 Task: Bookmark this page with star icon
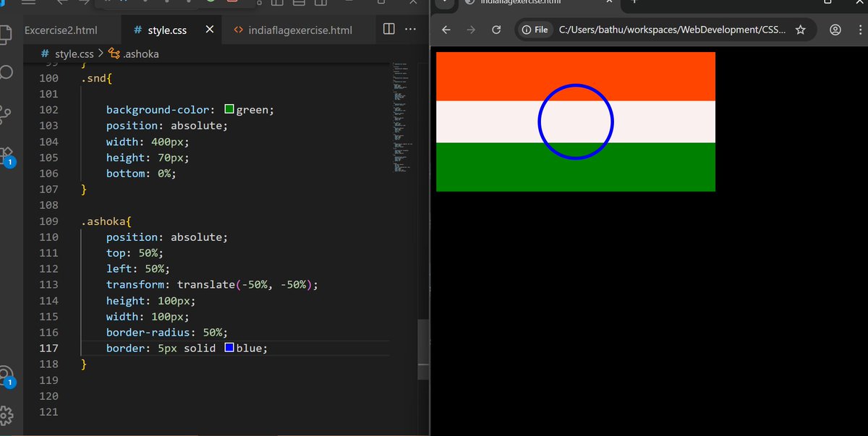point(801,30)
